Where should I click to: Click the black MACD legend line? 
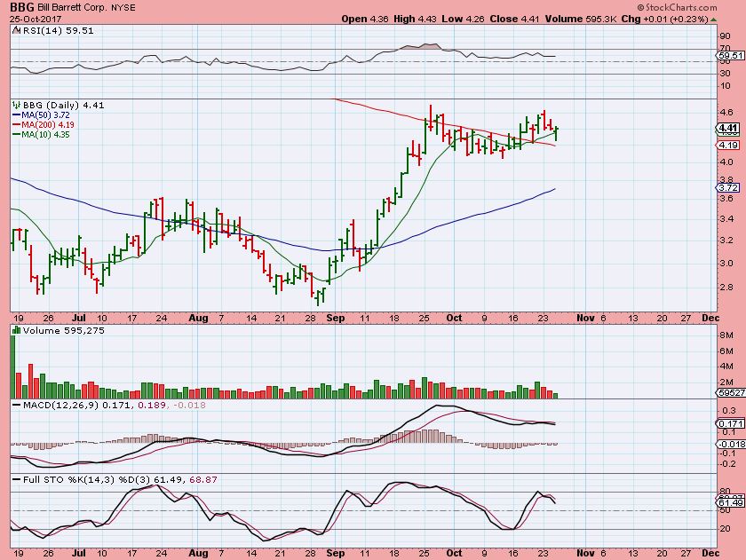point(17,405)
